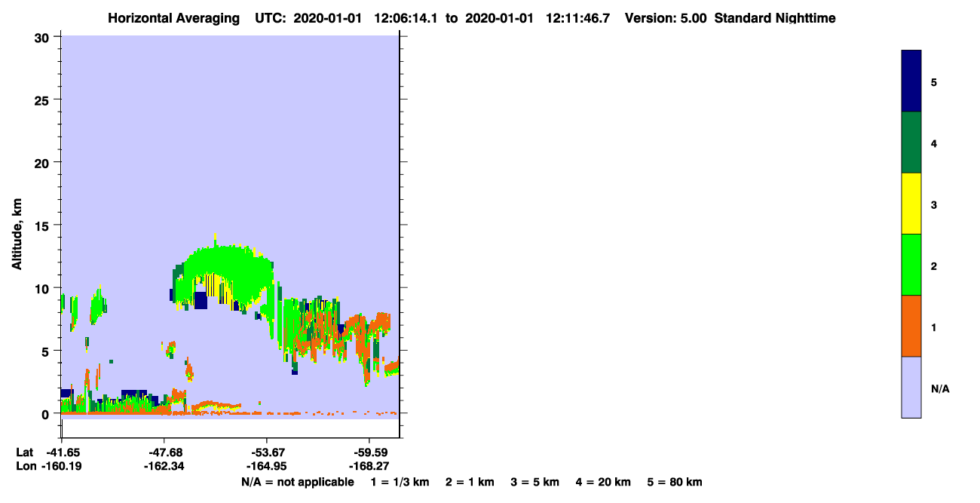Click the bright green legend swatch for 2
The width and height of the screenshot is (980, 503).
pyautogui.click(x=911, y=265)
